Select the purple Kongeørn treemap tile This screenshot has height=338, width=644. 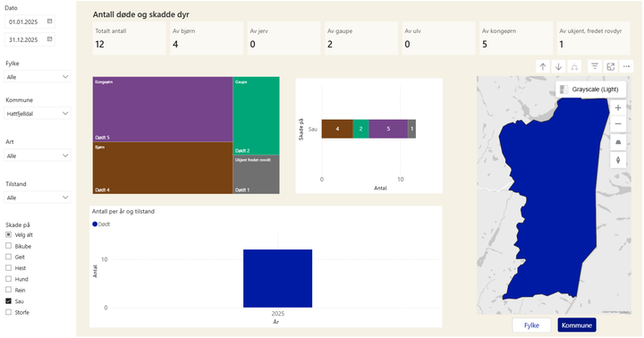[x=163, y=109]
